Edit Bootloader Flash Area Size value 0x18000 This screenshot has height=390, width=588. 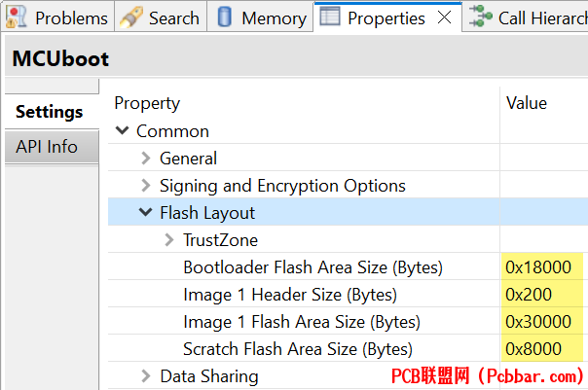(542, 267)
